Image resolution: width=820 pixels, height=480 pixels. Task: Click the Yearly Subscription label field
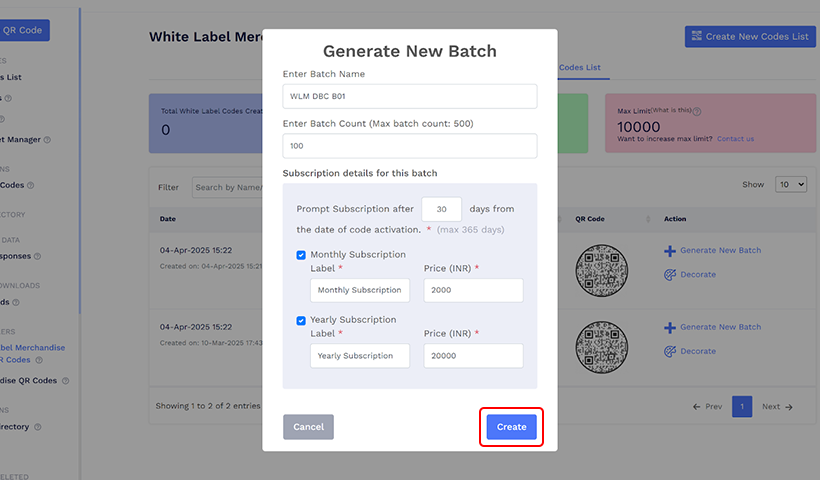coord(360,356)
